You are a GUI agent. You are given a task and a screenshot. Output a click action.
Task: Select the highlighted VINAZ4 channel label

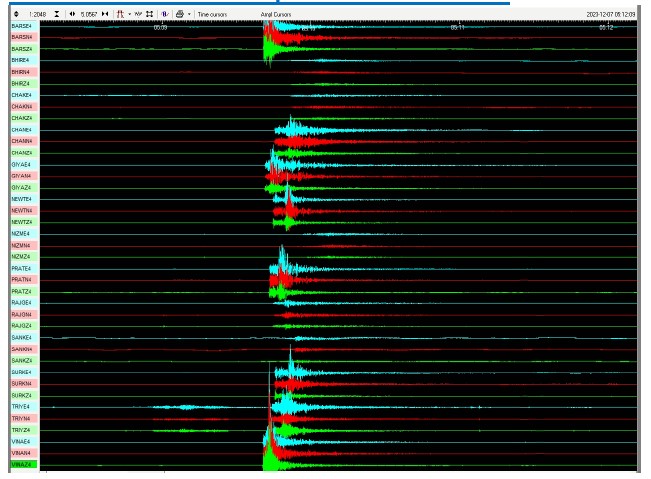22,464
